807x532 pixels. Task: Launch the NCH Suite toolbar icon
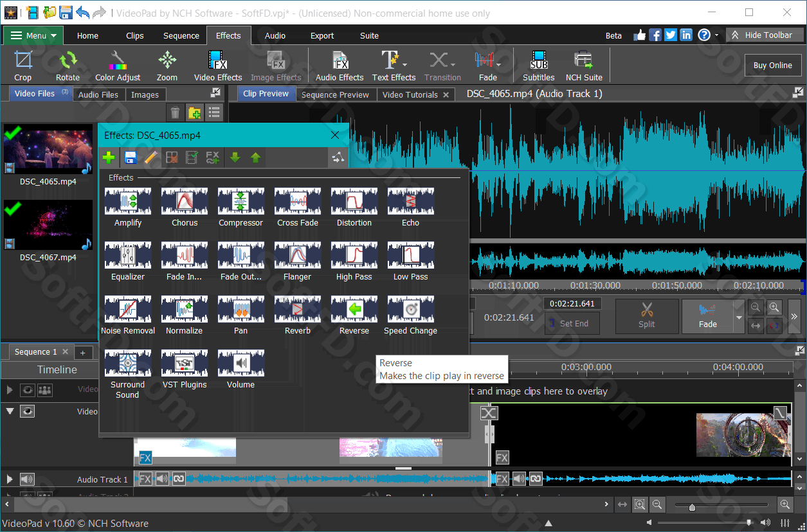tap(584, 66)
